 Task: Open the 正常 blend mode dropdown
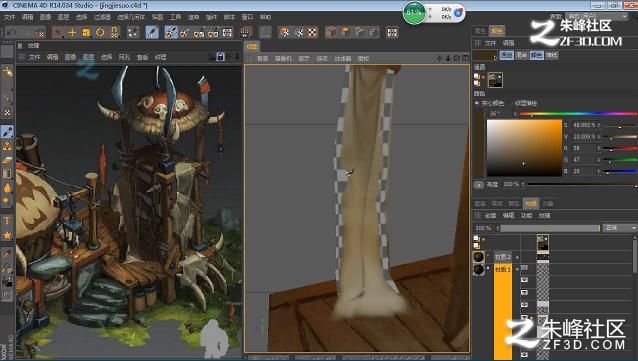tap(619, 228)
